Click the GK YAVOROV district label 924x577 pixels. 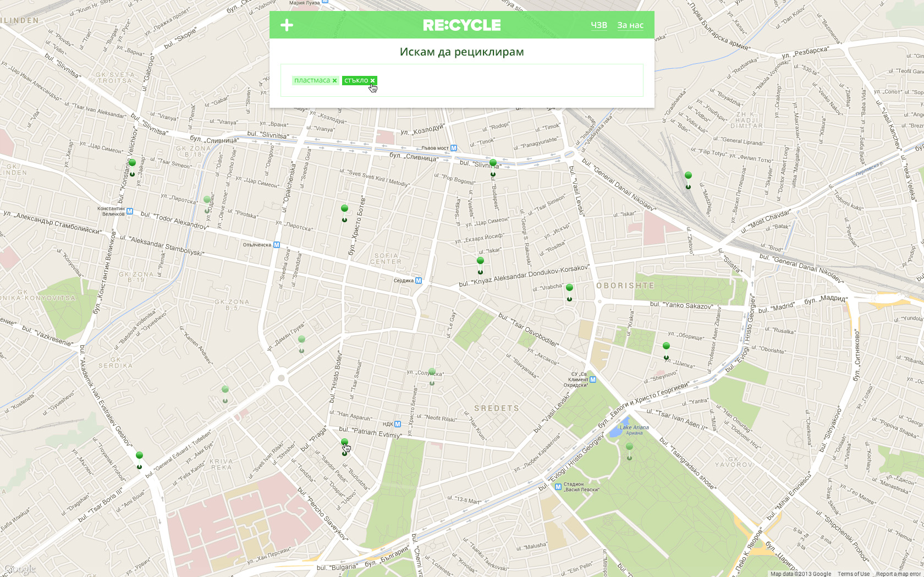734,461
